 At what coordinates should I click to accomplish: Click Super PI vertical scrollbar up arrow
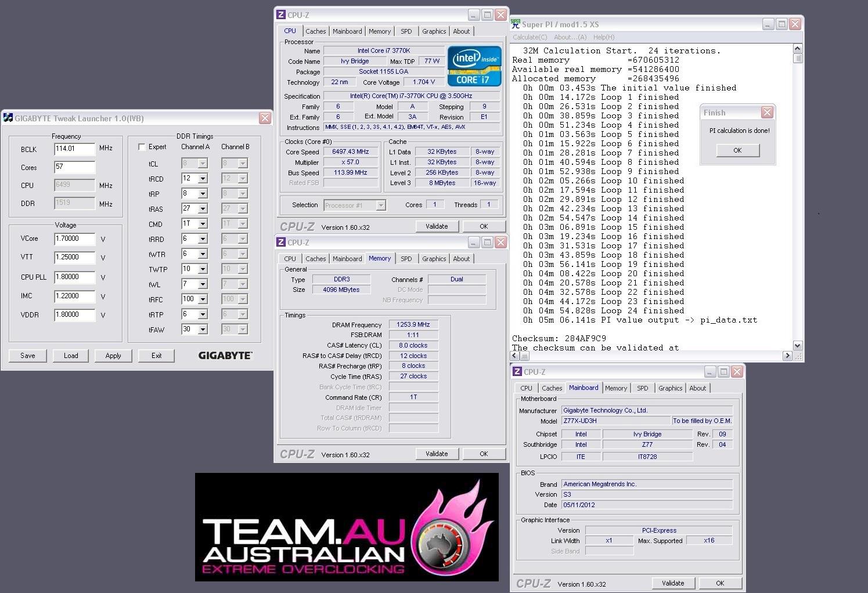[x=797, y=49]
